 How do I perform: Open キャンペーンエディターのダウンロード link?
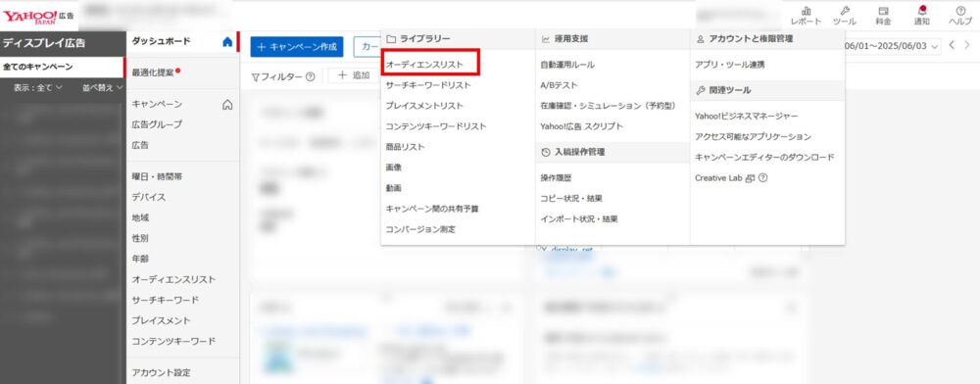764,158
